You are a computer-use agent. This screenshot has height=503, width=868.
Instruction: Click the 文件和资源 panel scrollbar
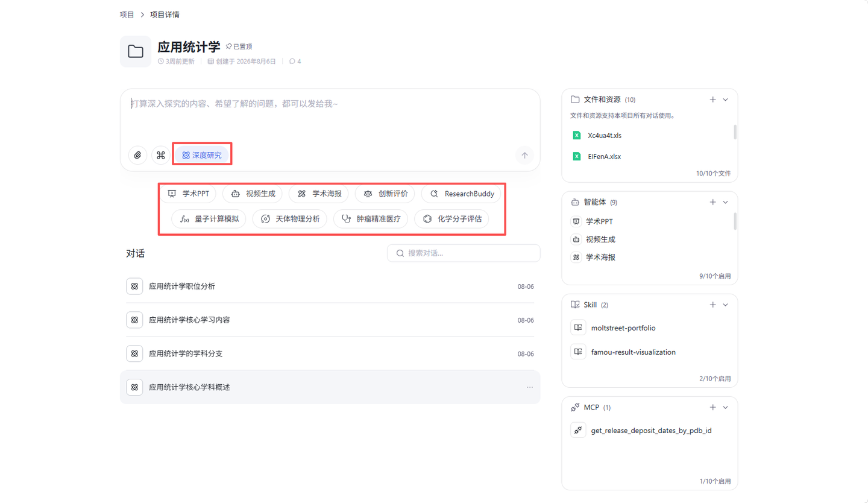pos(735,132)
